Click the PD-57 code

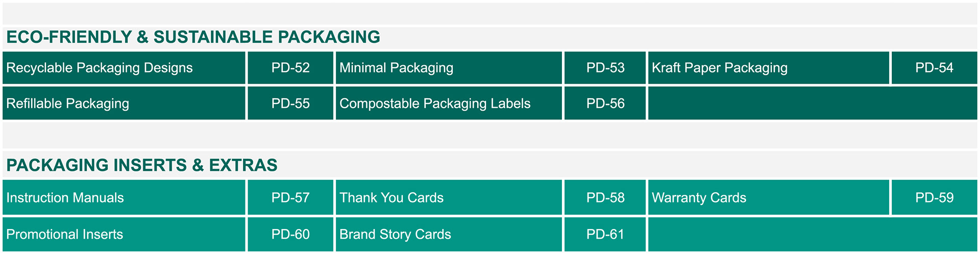tap(290, 198)
